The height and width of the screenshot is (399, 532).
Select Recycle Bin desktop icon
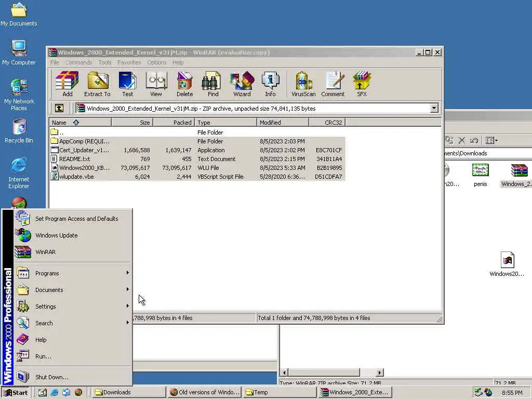(19, 131)
